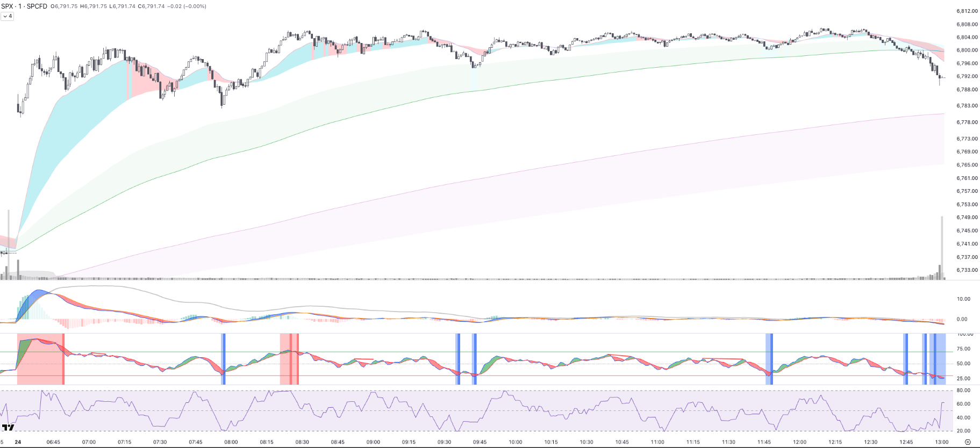Click the SPCFD exchange label in title
Image resolution: width=980 pixels, height=448 pixels.
pyautogui.click(x=37, y=6)
